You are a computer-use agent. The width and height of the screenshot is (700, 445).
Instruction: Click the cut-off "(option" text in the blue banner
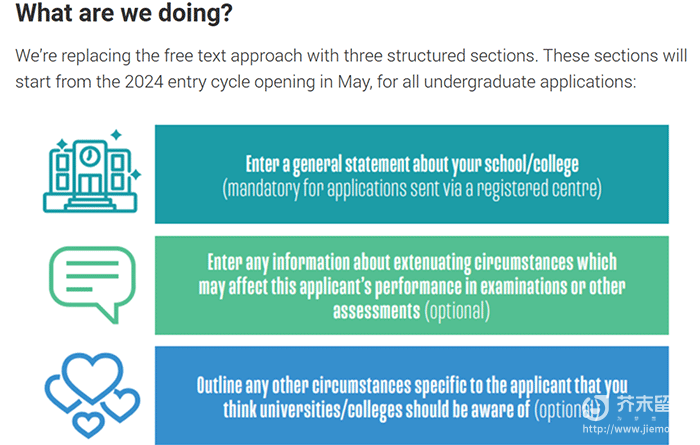(x=560, y=410)
